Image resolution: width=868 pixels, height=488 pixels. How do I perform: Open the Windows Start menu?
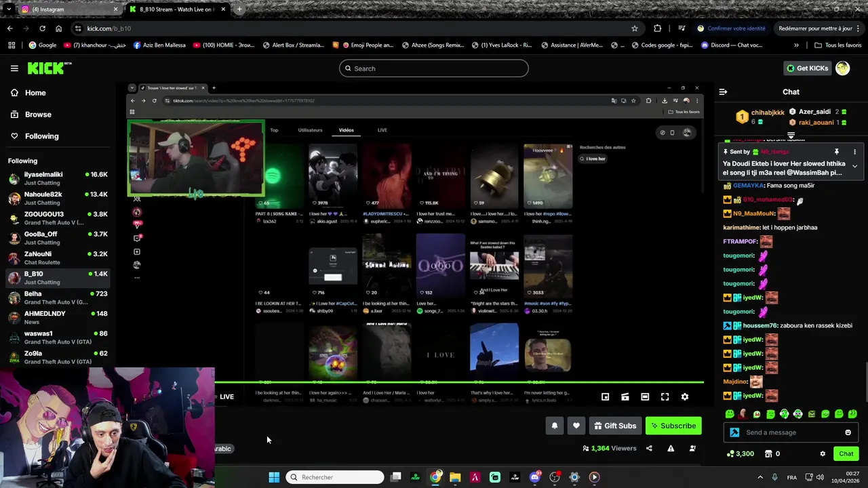click(x=274, y=477)
